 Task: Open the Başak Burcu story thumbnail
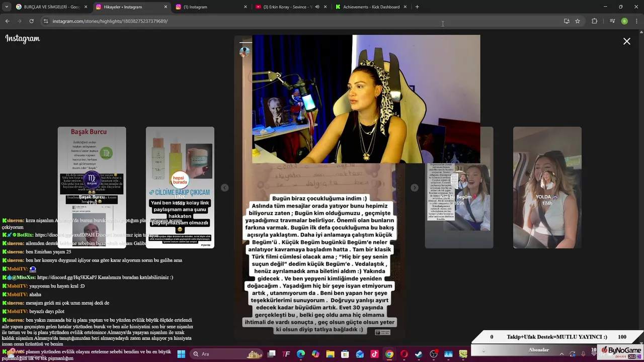pos(92,187)
